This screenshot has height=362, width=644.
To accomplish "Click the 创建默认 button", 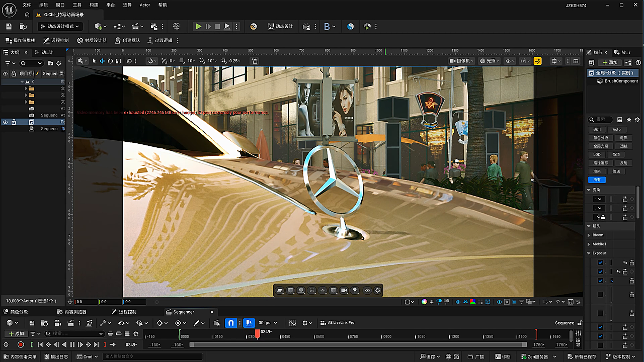I will (x=127, y=40).
